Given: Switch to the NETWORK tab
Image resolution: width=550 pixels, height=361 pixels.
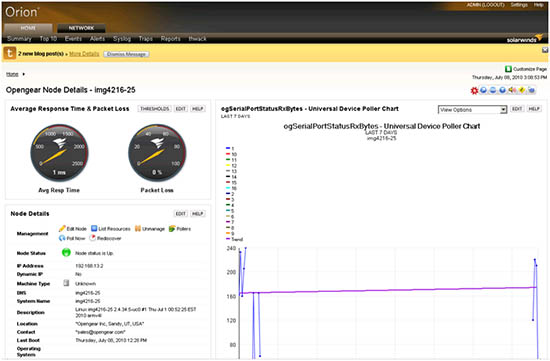Looking at the screenshot, I should [81, 28].
